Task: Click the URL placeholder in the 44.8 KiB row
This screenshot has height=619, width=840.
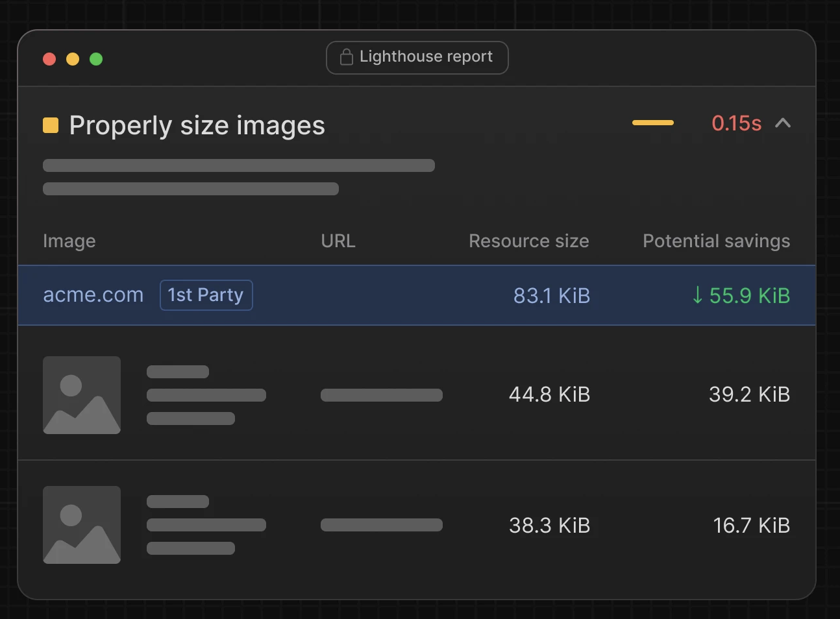Action: tap(381, 395)
